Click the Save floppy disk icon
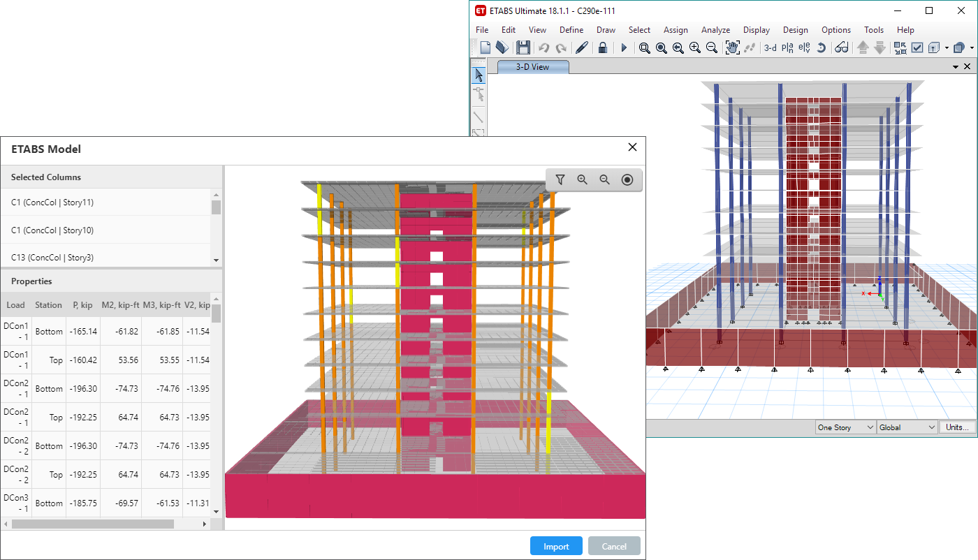This screenshot has height=560, width=978. (523, 47)
